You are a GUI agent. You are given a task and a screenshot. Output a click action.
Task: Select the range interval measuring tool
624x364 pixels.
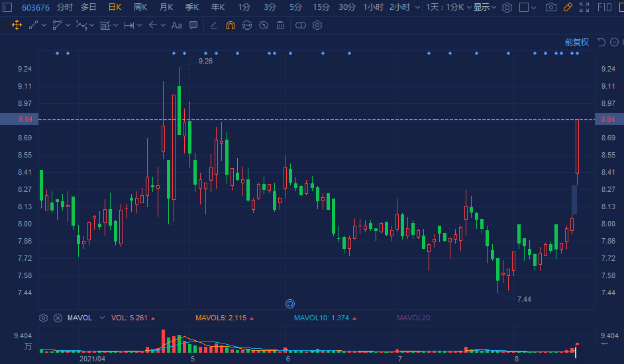pyautogui.click(x=129, y=25)
